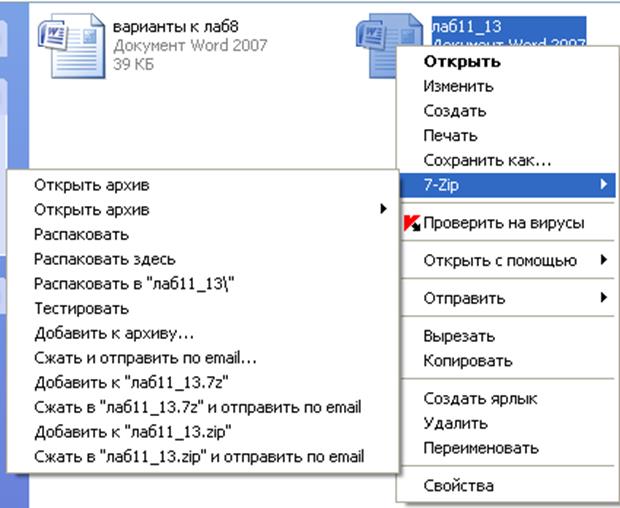Image resolution: width=620 pixels, height=508 pixels.
Task: Expand second "Открыть архив" submenu arrow
Action: 383,210
